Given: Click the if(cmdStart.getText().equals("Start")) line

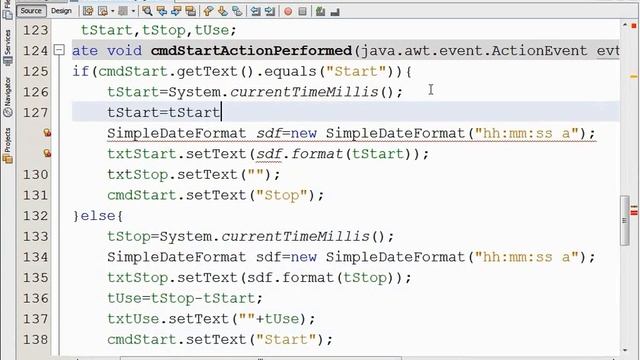Looking at the screenshot, I should (x=242, y=71).
